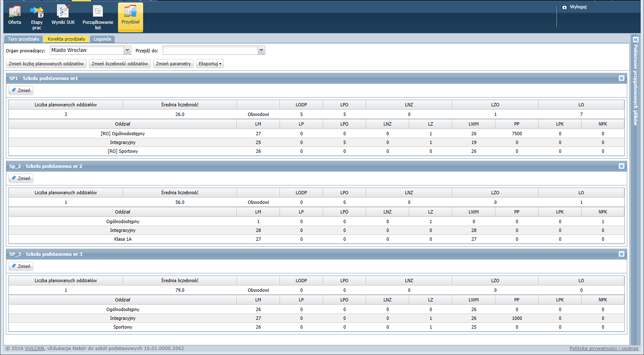Open the Organ prowadzący dropdown
The height and width of the screenshot is (355, 644).
point(128,50)
